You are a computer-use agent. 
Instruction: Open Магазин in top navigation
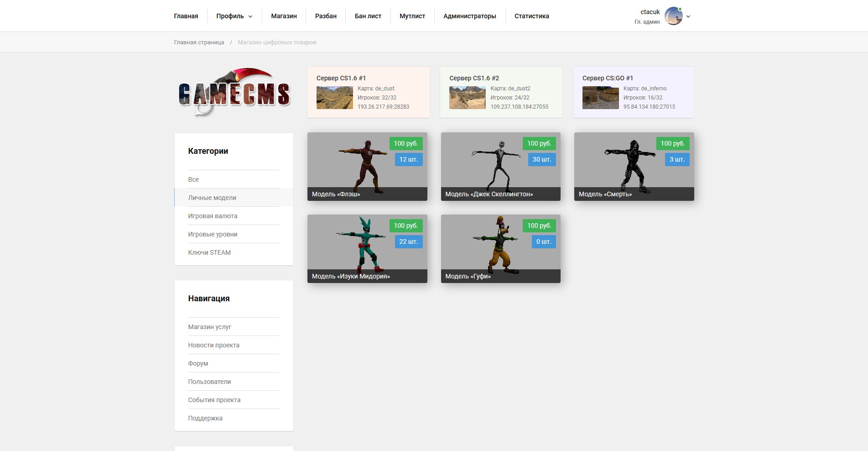[x=284, y=16]
